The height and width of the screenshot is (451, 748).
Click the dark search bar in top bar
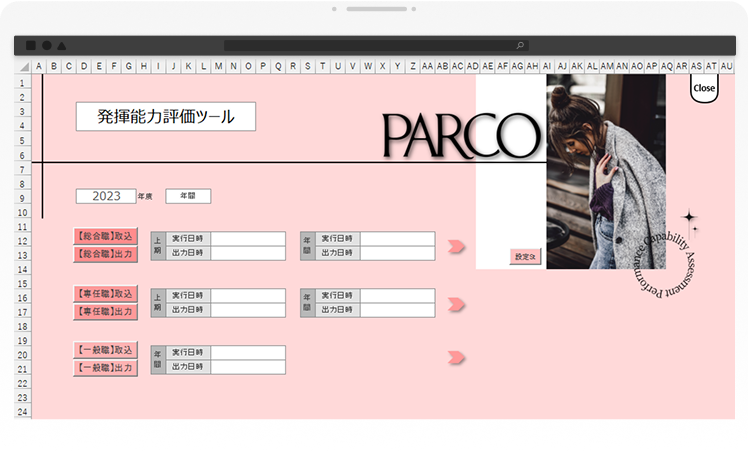pyautogui.click(x=376, y=45)
